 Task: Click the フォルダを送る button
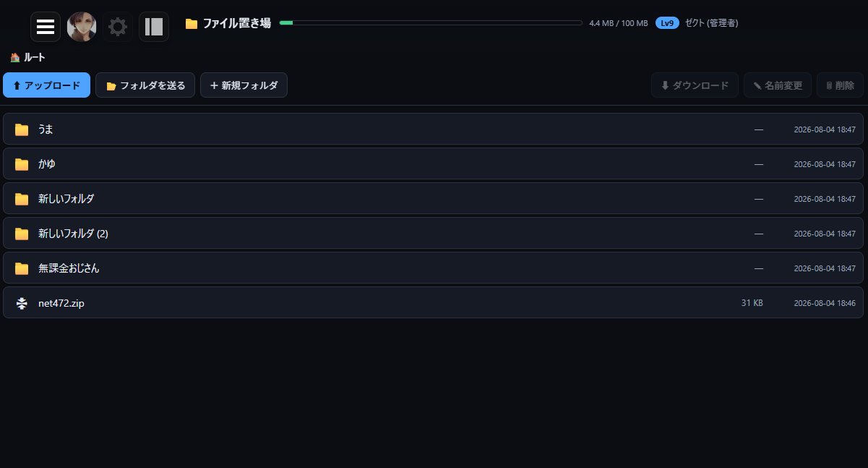point(145,85)
